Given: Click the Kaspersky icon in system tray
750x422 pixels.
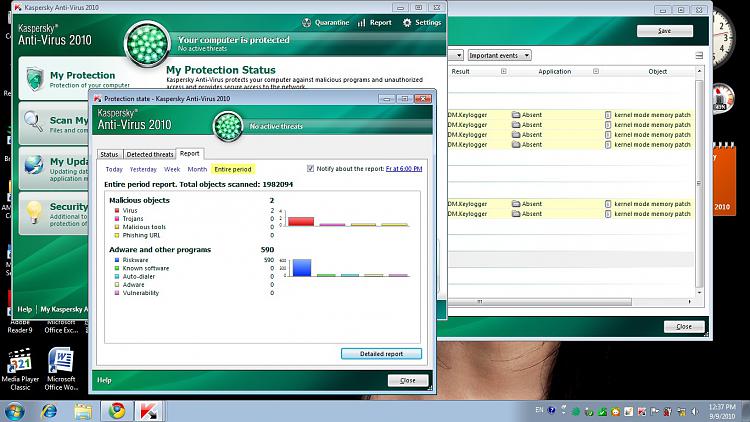Looking at the screenshot, I should point(641,411).
